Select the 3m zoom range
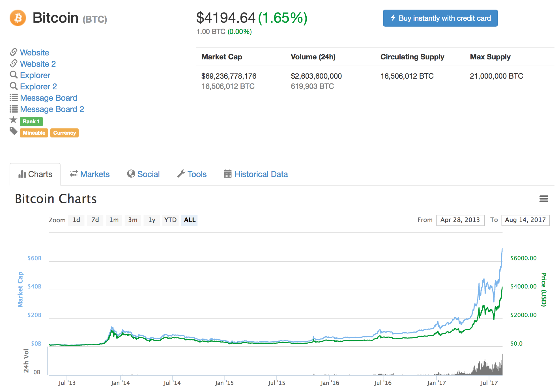The height and width of the screenshot is (392, 559). 133,220
